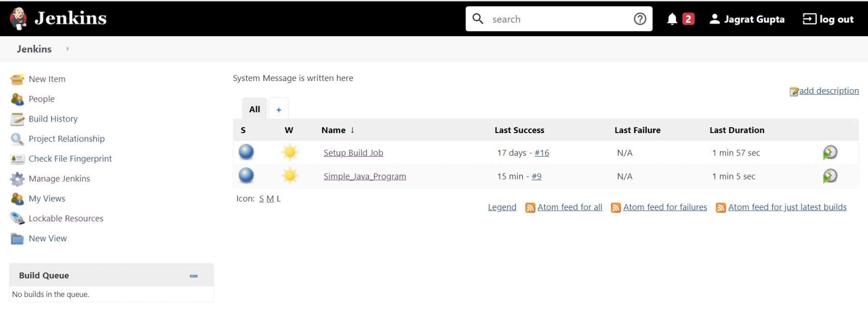The width and height of the screenshot is (868, 311).
Task: Click the Jenkins butler logo icon
Action: click(x=18, y=18)
